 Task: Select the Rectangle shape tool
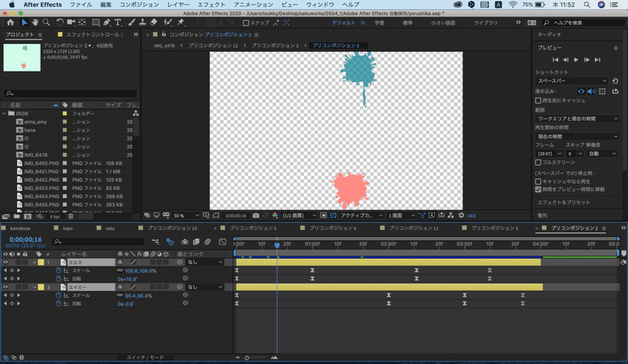[x=96, y=23]
